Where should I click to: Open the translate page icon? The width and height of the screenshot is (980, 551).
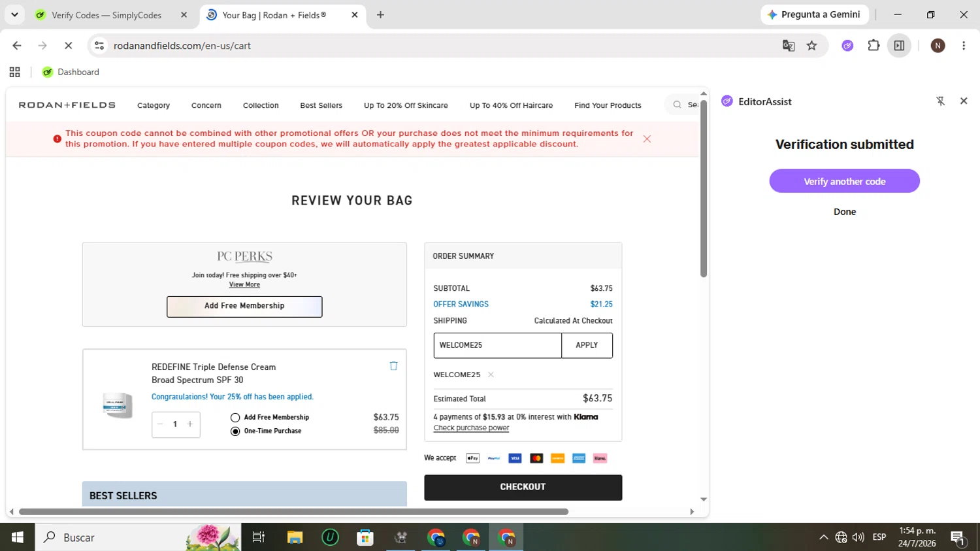click(x=789, y=46)
